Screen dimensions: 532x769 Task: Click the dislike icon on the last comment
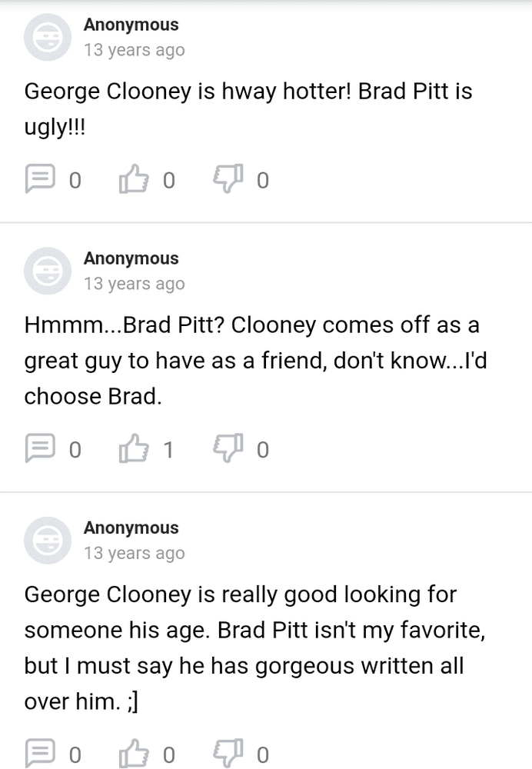coord(229,753)
